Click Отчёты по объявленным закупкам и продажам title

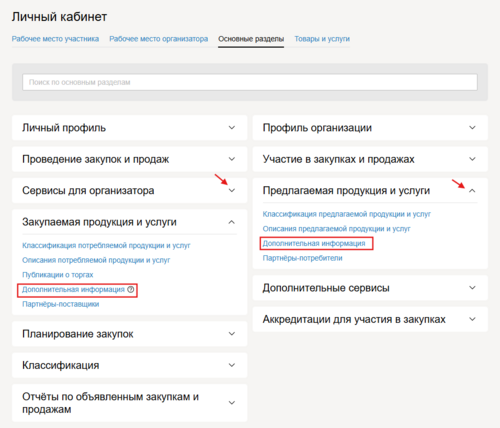pos(110,403)
